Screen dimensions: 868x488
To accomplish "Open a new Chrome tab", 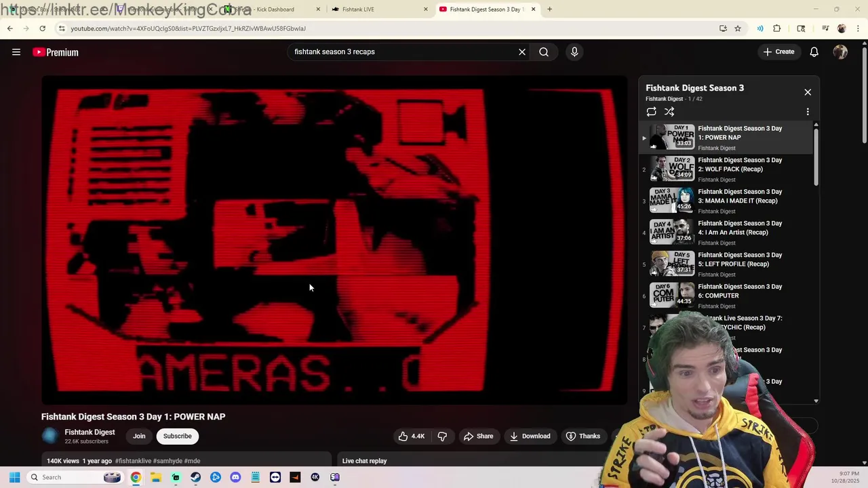I will [549, 9].
